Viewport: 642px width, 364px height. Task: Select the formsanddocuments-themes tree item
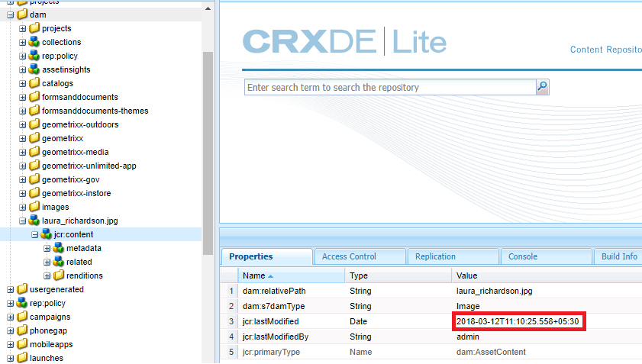coord(95,111)
